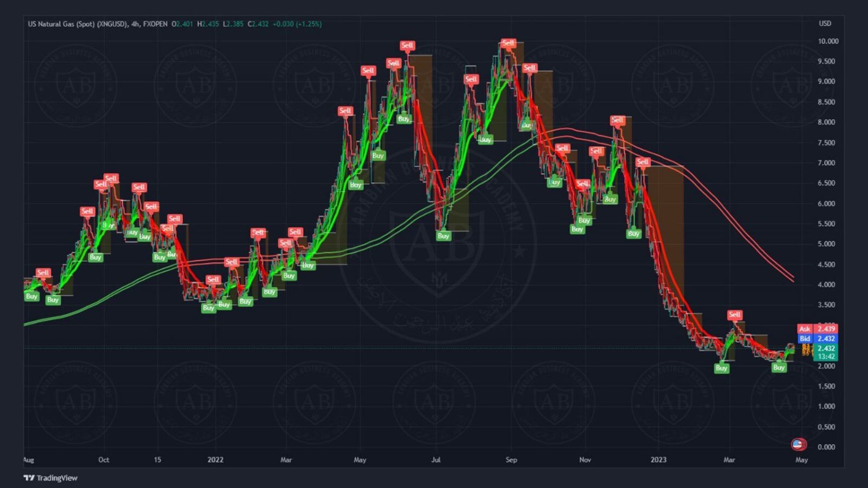Click the US flag economic event icon
The image size is (868, 488).
799,444
